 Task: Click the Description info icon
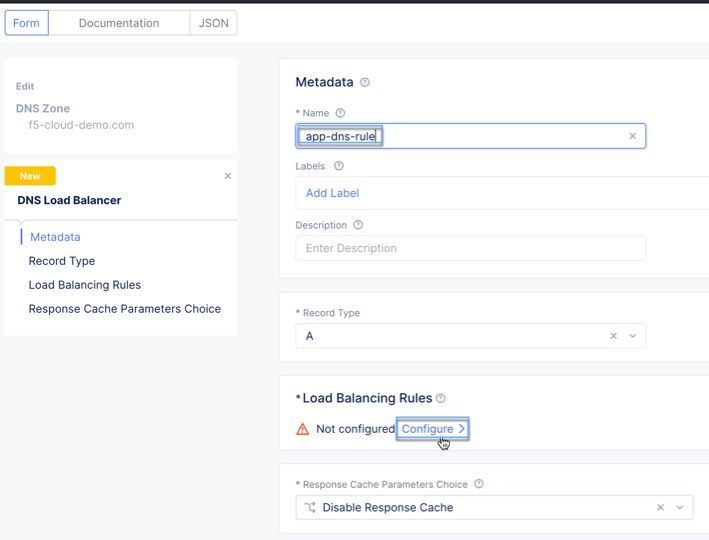[x=358, y=226]
